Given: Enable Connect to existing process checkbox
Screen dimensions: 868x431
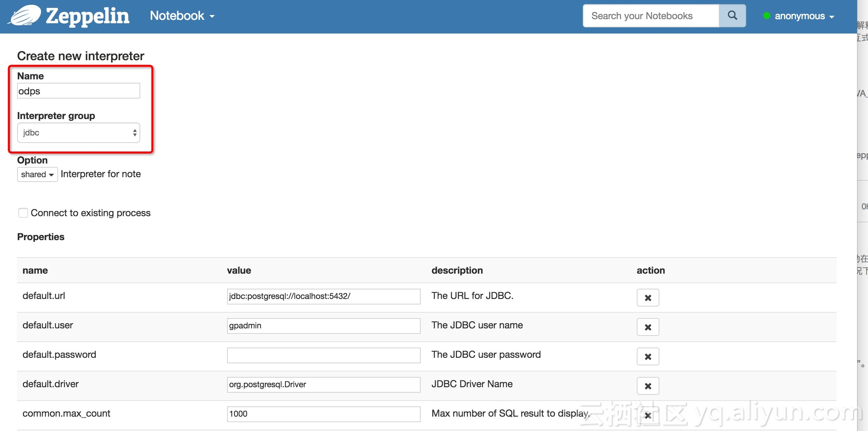Looking at the screenshot, I should tap(23, 213).
